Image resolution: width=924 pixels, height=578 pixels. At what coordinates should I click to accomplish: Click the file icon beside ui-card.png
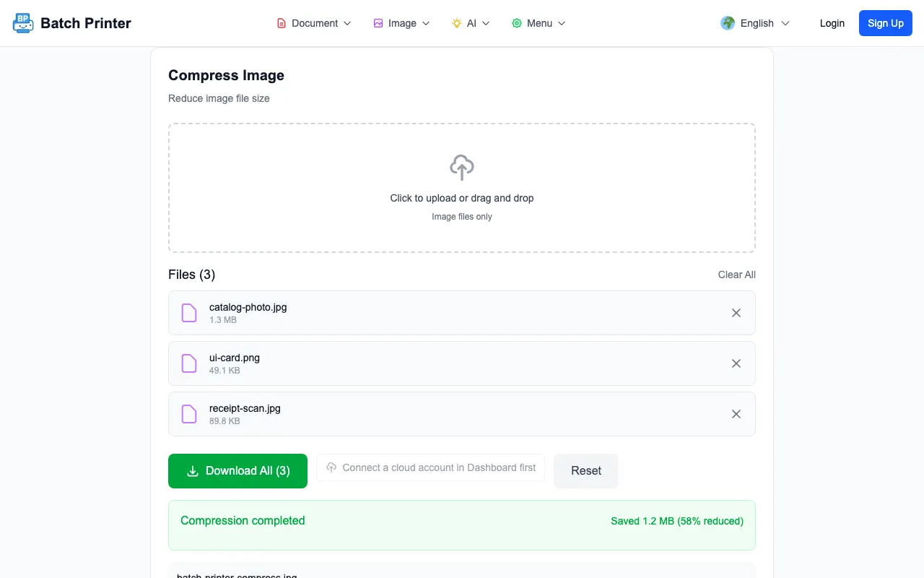coord(189,363)
